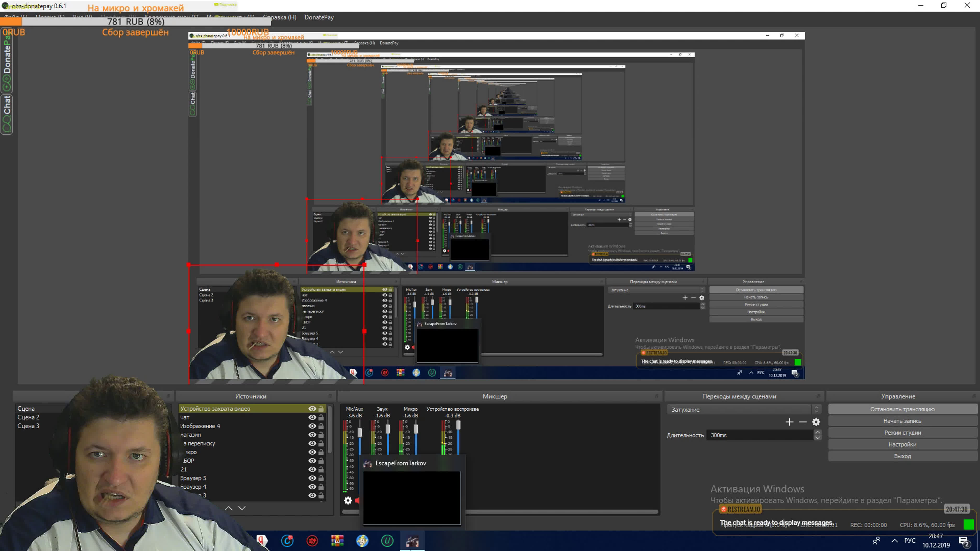Lock the Устройство захвата видео source

coord(321,409)
